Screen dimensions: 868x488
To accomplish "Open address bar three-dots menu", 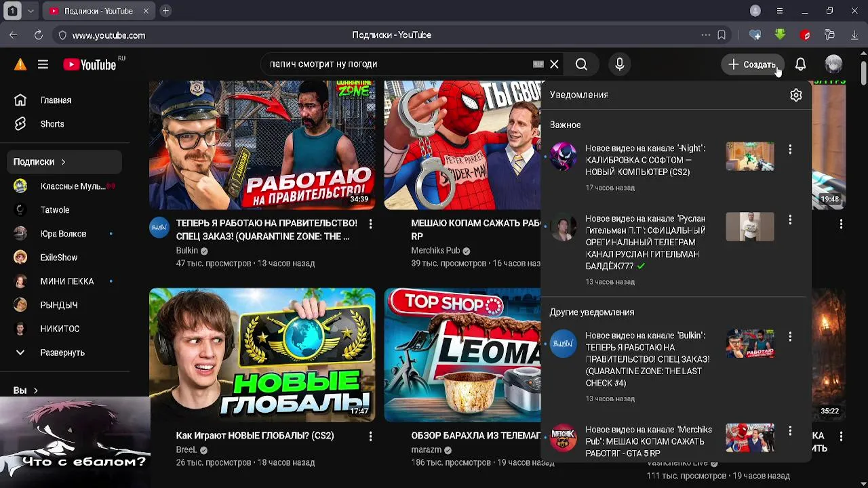I will pyautogui.click(x=705, y=35).
